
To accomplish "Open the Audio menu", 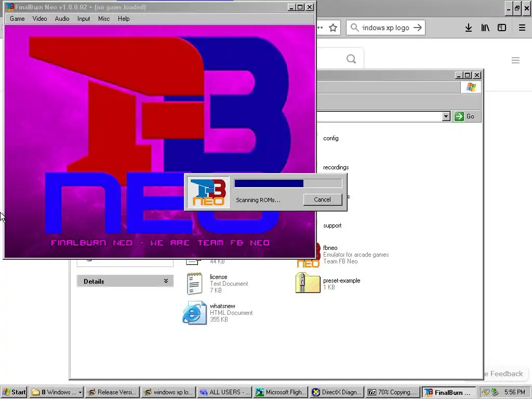I will 62,19.
